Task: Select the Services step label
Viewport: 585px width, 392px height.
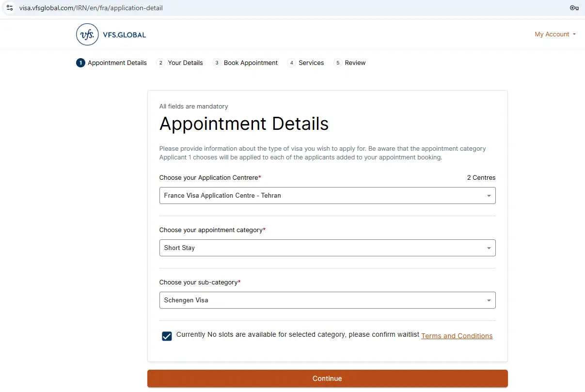Action: (x=311, y=63)
